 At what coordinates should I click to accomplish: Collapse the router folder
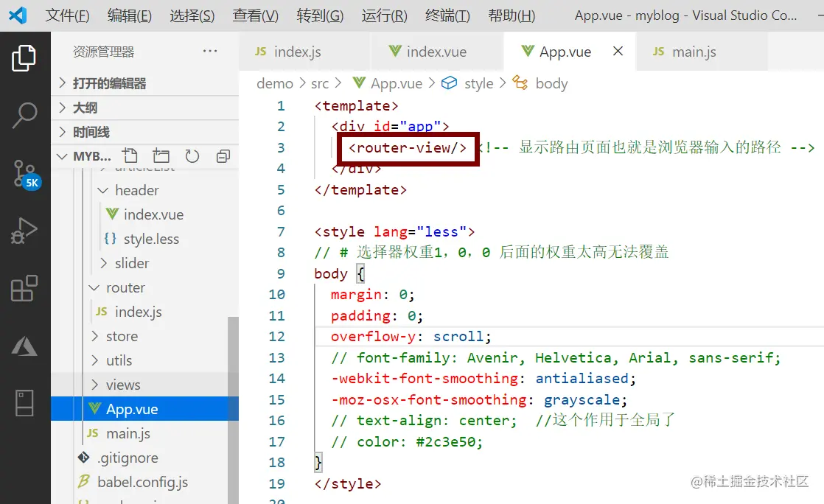click(144, 287)
